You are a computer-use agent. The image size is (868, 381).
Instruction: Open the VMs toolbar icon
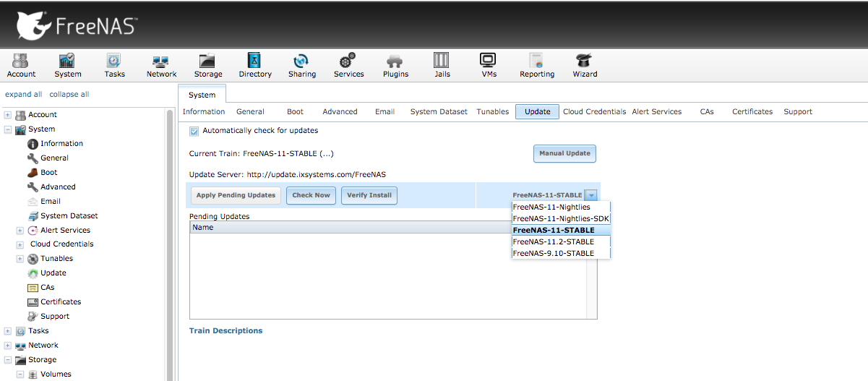click(x=489, y=65)
